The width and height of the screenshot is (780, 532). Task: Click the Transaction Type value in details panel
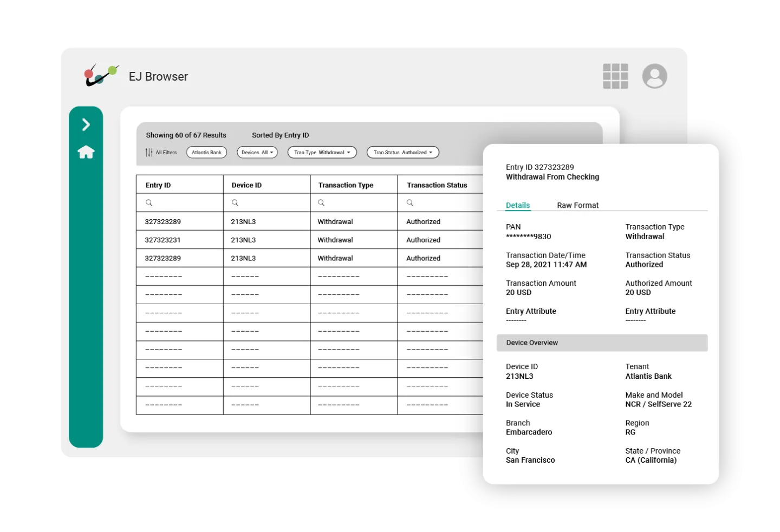pyautogui.click(x=645, y=237)
